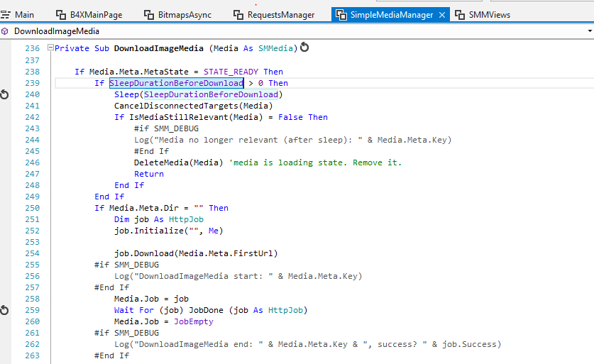Click the Log "DownloadImageMedia start" line
594x364 pixels.
point(238,276)
